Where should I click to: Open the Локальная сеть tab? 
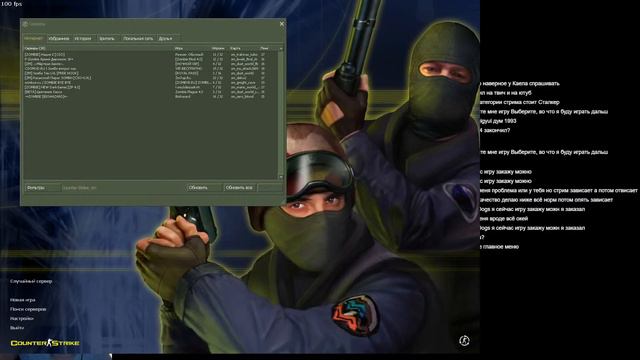click(138, 38)
